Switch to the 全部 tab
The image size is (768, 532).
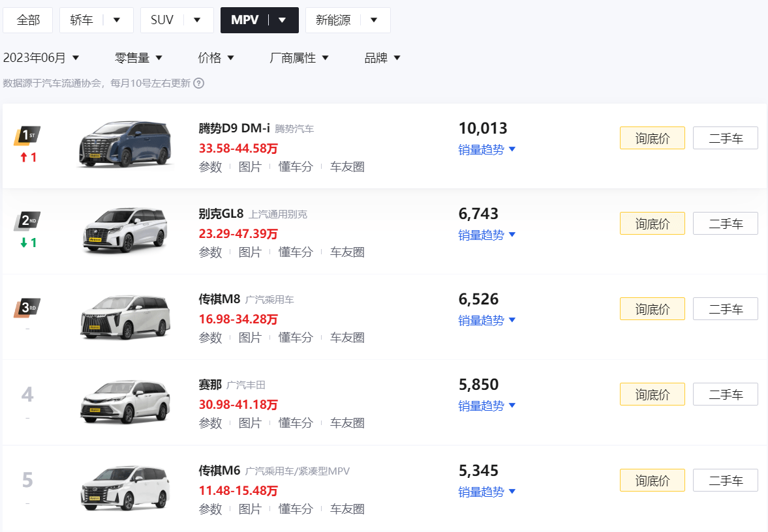(27, 20)
